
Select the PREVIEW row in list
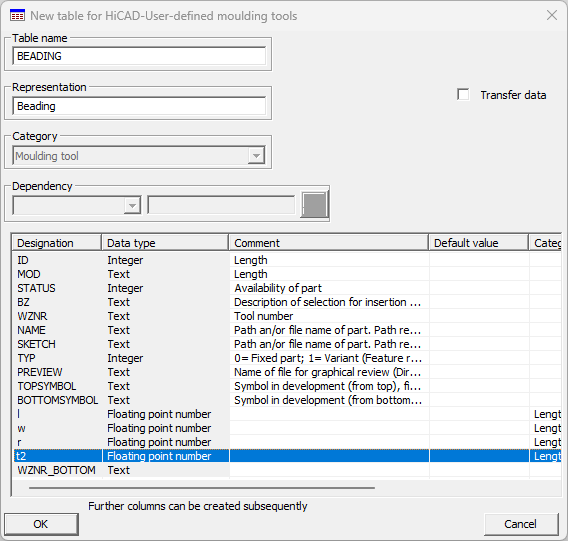point(287,372)
